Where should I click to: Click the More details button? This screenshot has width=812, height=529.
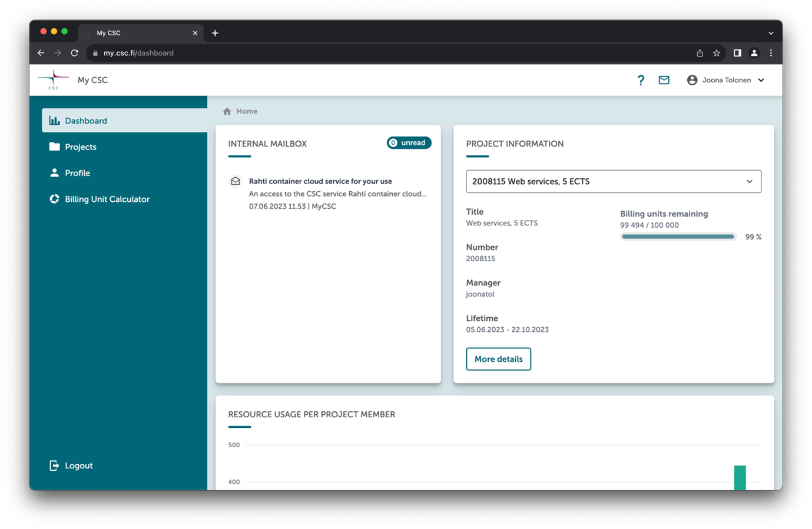pyautogui.click(x=498, y=359)
